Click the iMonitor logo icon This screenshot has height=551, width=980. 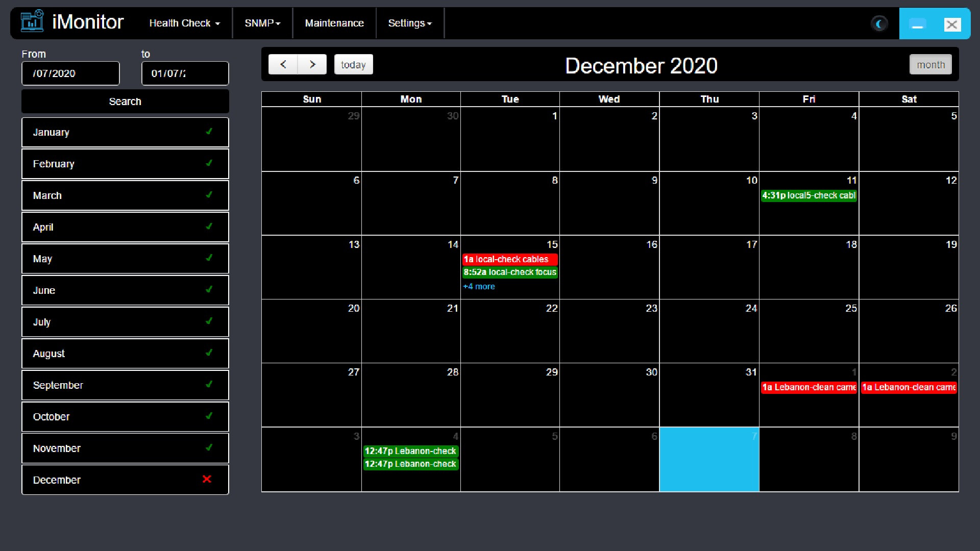tap(32, 22)
